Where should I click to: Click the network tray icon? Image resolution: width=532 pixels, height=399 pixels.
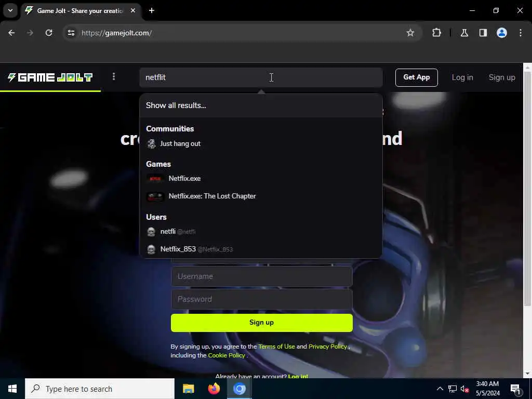pos(453,389)
